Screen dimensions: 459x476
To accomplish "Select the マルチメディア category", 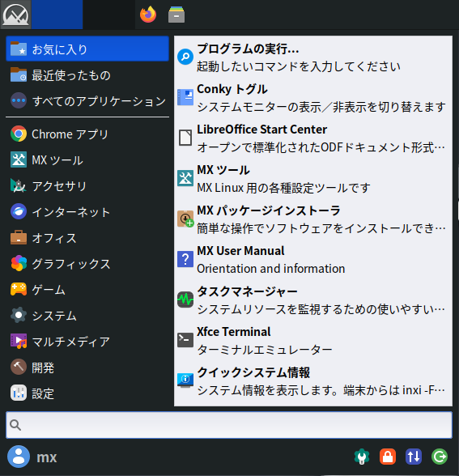I will click(87, 342).
